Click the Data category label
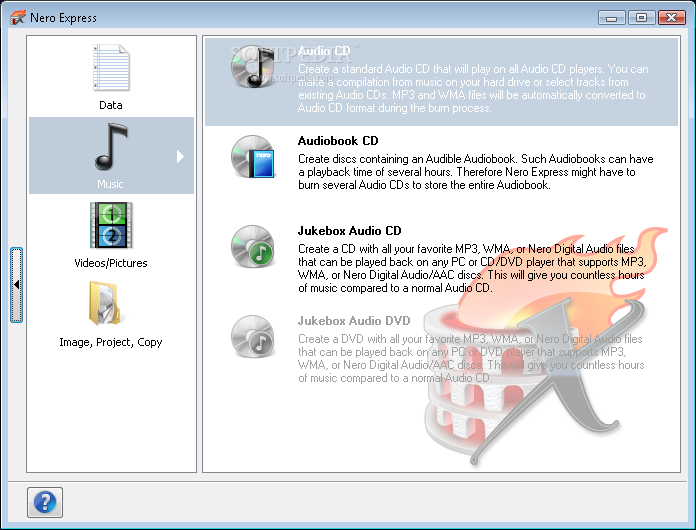 click(x=110, y=105)
